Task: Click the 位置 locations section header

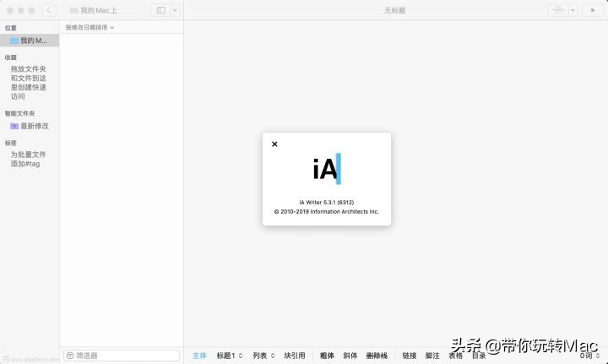Action: pyautogui.click(x=11, y=28)
